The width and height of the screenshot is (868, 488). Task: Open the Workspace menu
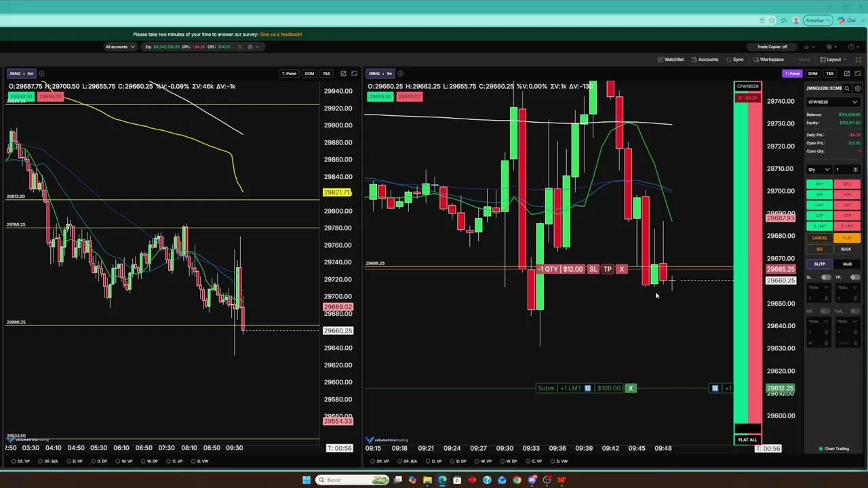[768, 60]
